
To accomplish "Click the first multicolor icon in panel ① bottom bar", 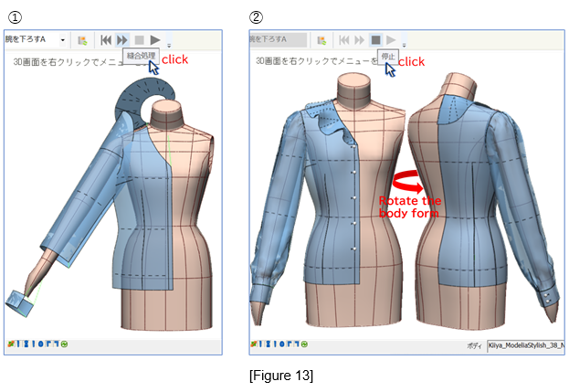I will [11, 344].
